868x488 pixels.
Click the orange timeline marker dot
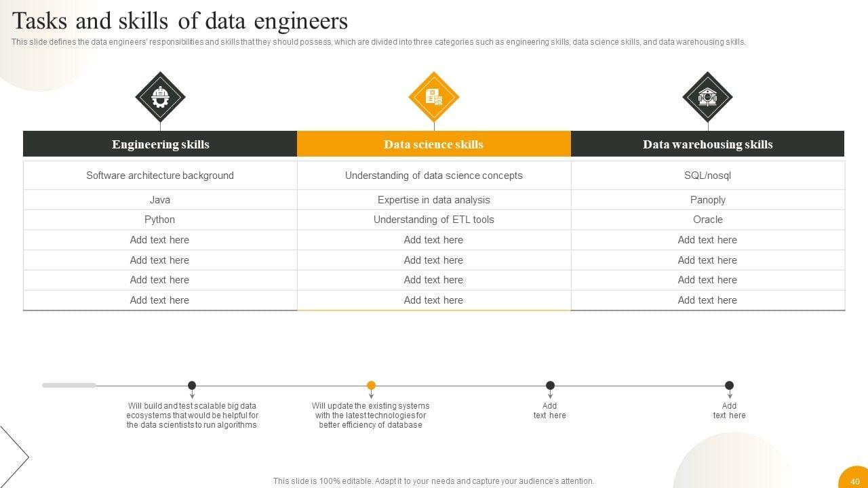(x=371, y=385)
